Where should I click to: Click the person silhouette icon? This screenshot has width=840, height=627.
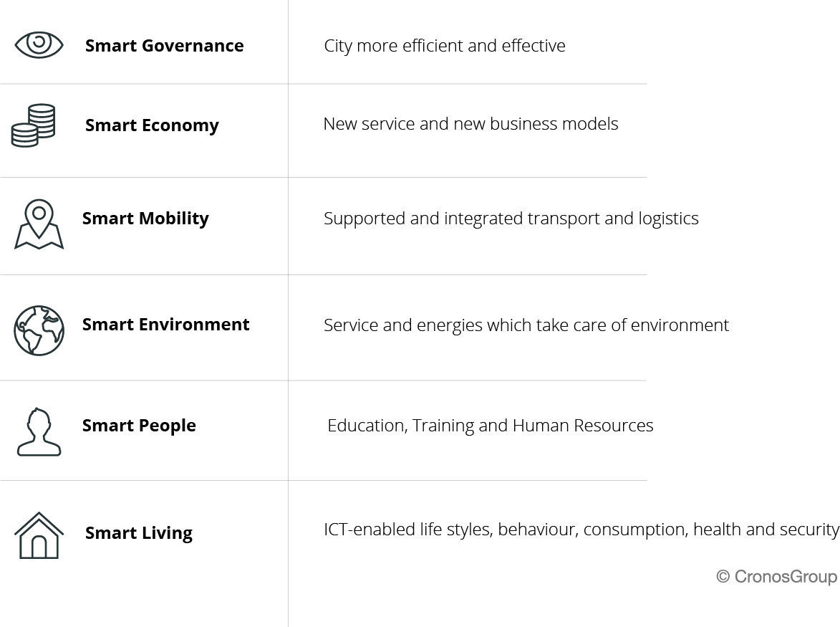click(39, 432)
